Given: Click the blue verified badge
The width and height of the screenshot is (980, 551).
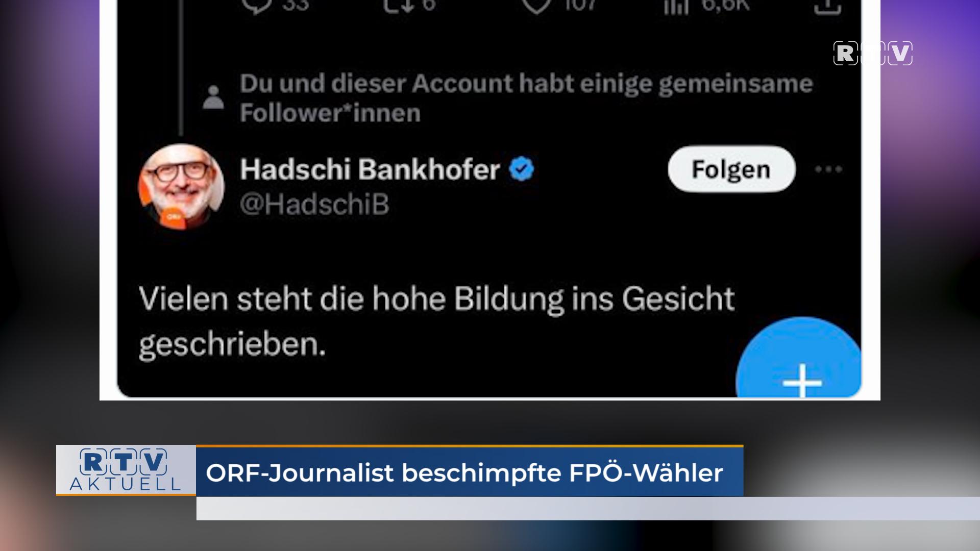Looking at the screenshot, I should [x=521, y=169].
